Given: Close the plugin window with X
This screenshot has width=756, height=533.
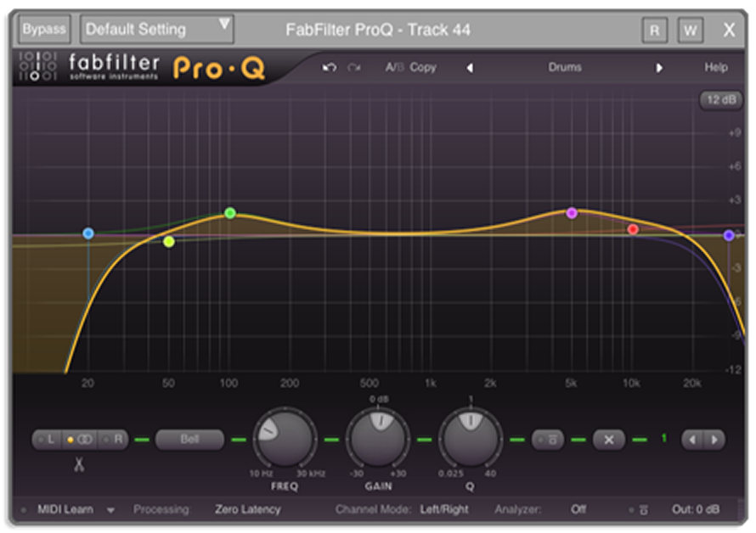Looking at the screenshot, I should click(x=729, y=30).
